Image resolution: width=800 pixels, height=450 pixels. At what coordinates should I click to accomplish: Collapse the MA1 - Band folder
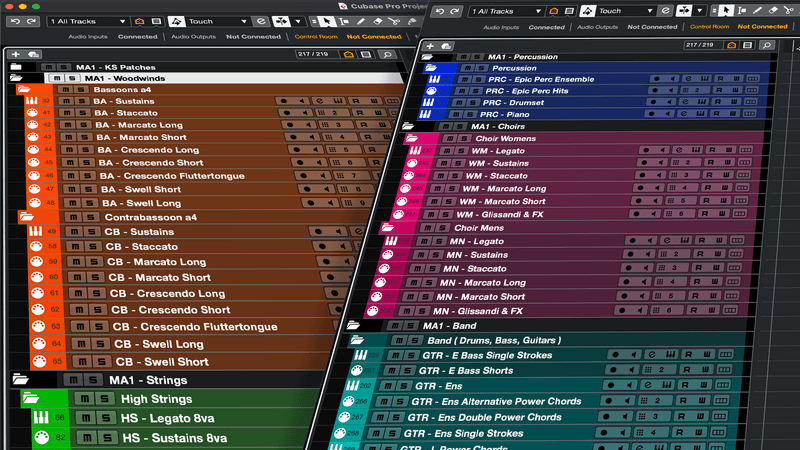(x=354, y=325)
